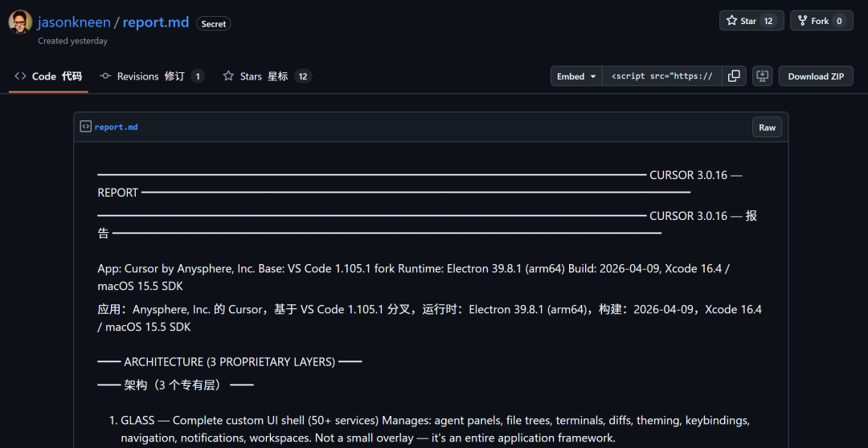Click the Save to desktop icon
The height and width of the screenshot is (448, 868).
(x=762, y=76)
